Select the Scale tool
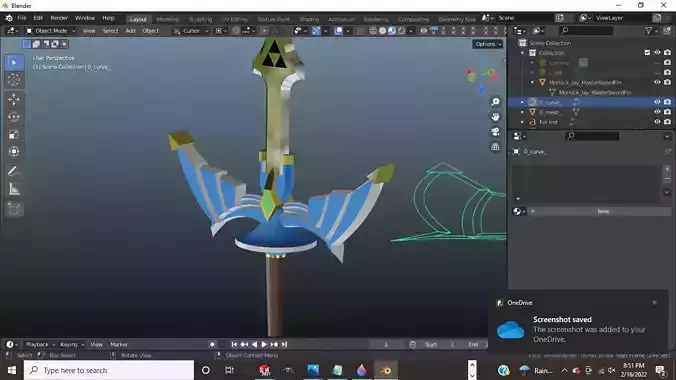The image size is (676, 380). tap(14, 134)
